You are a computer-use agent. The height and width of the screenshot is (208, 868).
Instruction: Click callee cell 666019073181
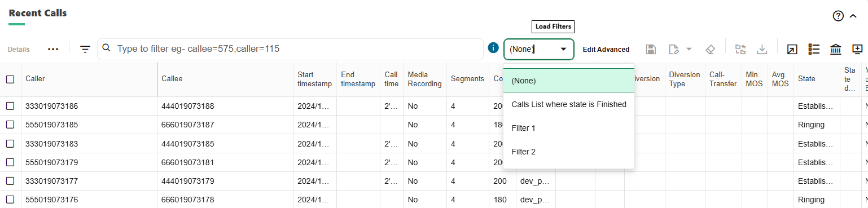pyautogui.click(x=225, y=162)
